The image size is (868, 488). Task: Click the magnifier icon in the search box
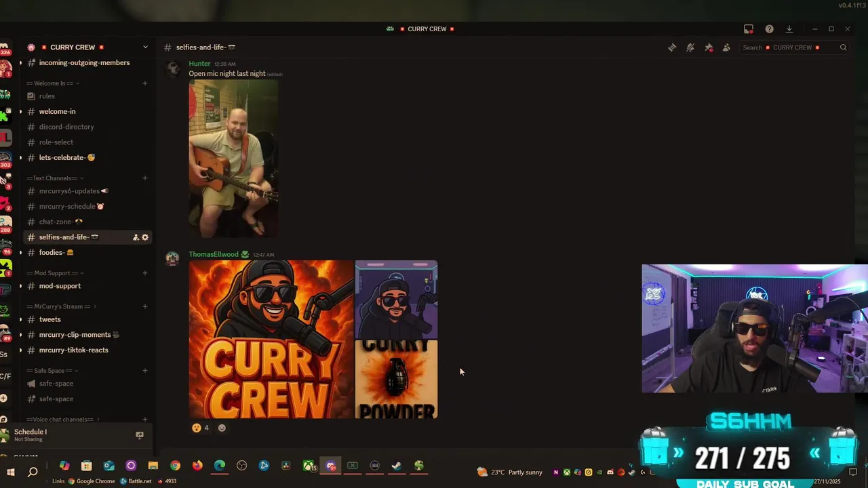[843, 47]
